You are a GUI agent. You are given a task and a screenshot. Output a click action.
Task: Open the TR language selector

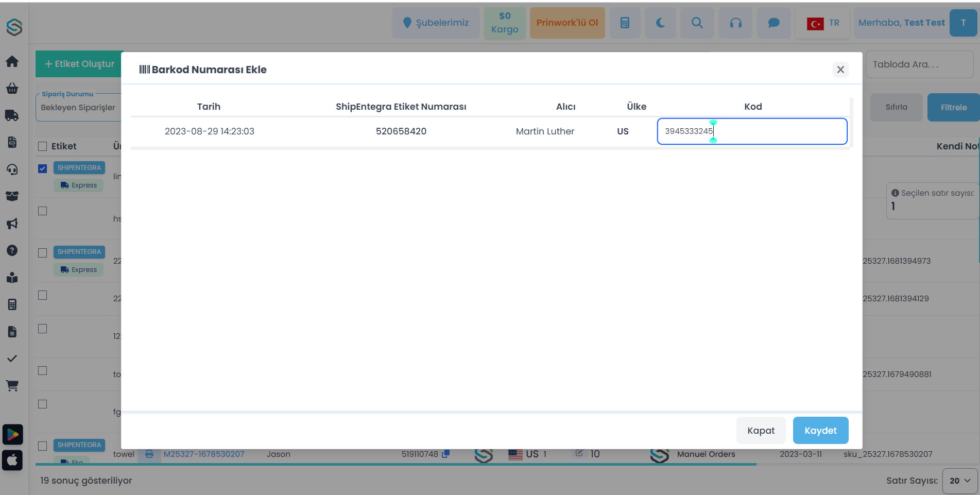pos(823,23)
